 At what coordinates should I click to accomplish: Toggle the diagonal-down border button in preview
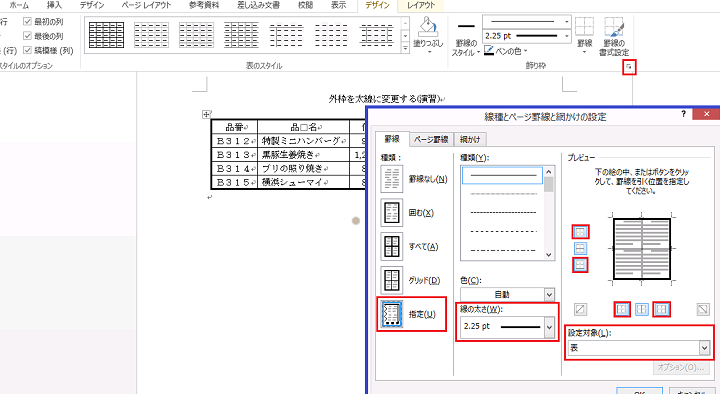(x=703, y=310)
